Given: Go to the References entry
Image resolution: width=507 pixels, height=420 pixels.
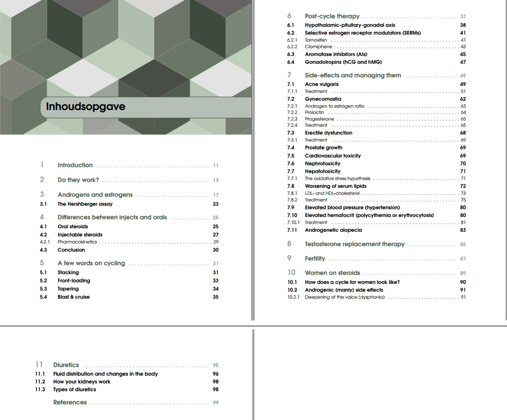Looking at the screenshot, I should (70, 402).
